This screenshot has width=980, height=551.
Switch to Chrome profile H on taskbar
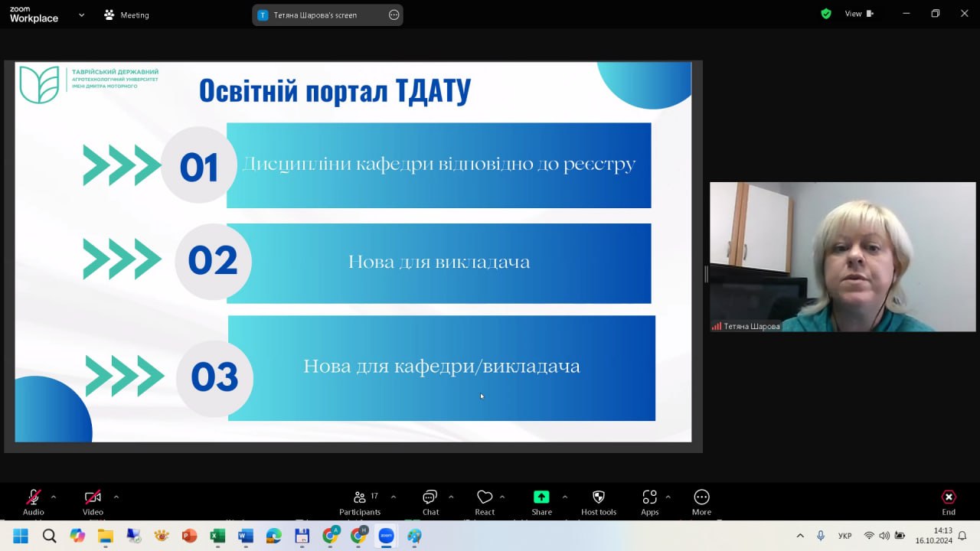click(x=358, y=536)
